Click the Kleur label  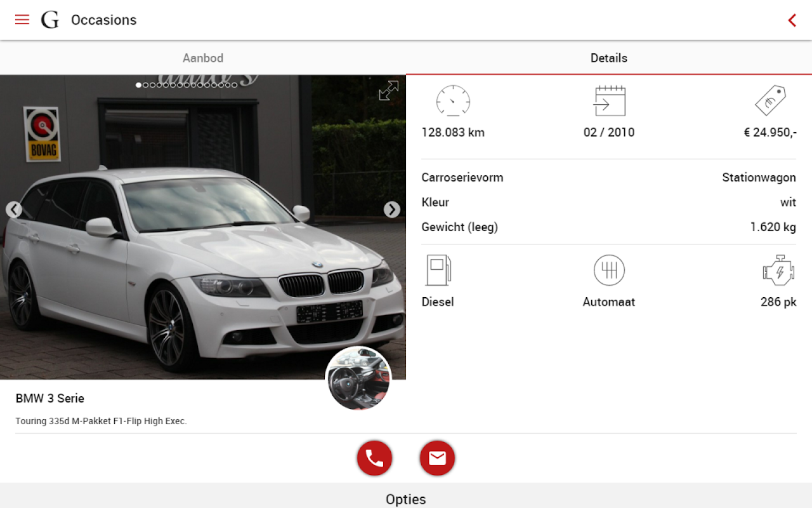coord(435,203)
